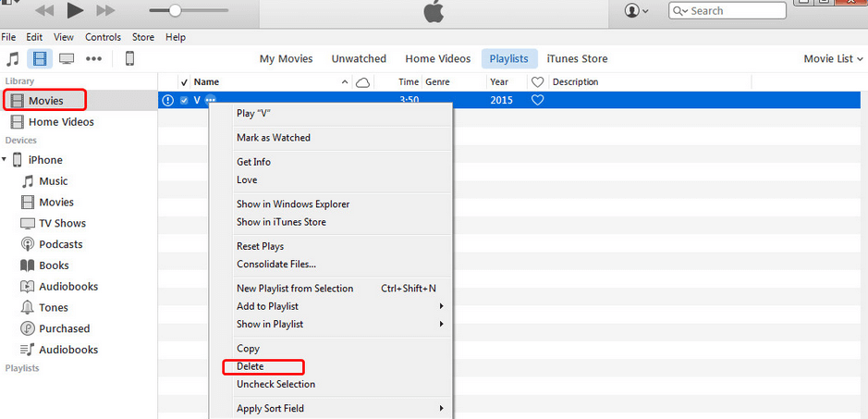Switch to the iTunes Store tab
Viewport: 868px width, 419px height.
(x=577, y=59)
